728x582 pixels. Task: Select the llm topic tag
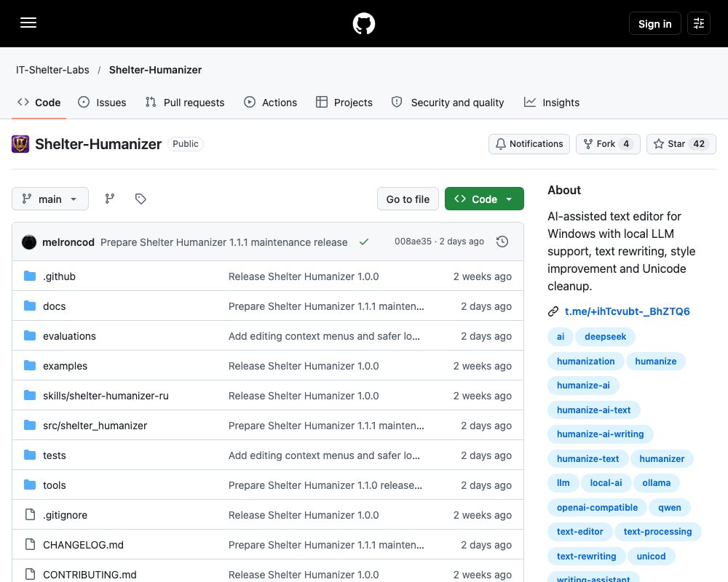point(563,482)
